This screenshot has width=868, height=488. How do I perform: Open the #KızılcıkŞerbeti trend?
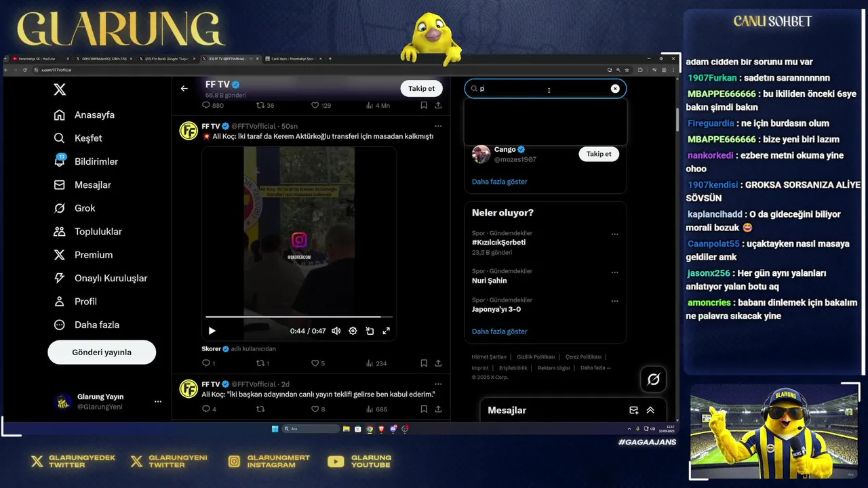point(498,243)
